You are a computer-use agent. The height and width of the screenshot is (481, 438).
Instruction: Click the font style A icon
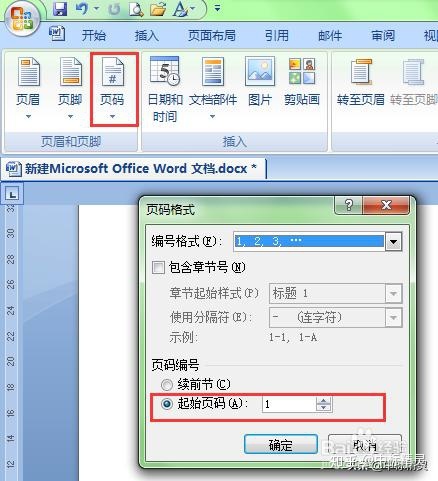(180, 9)
